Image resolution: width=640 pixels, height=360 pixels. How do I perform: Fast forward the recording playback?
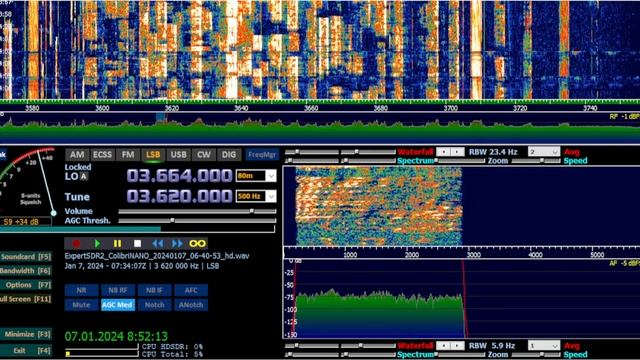pyautogui.click(x=177, y=244)
